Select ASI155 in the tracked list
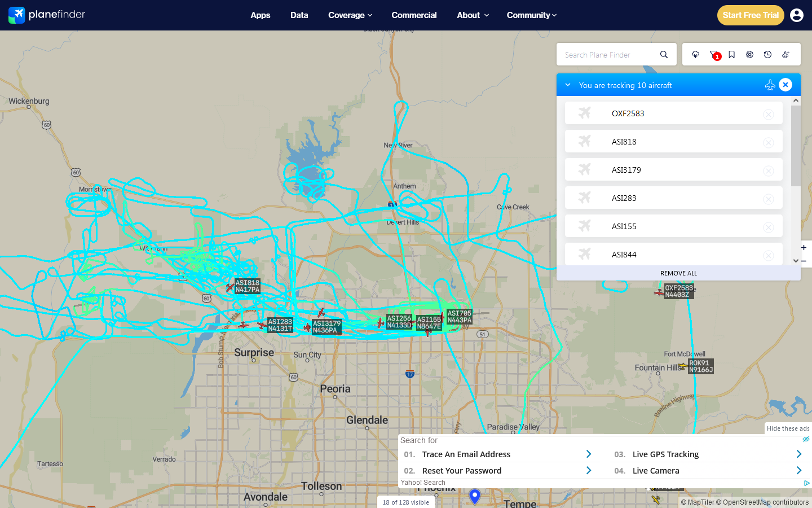Image resolution: width=812 pixels, height=508 pixels. point(674,226)
